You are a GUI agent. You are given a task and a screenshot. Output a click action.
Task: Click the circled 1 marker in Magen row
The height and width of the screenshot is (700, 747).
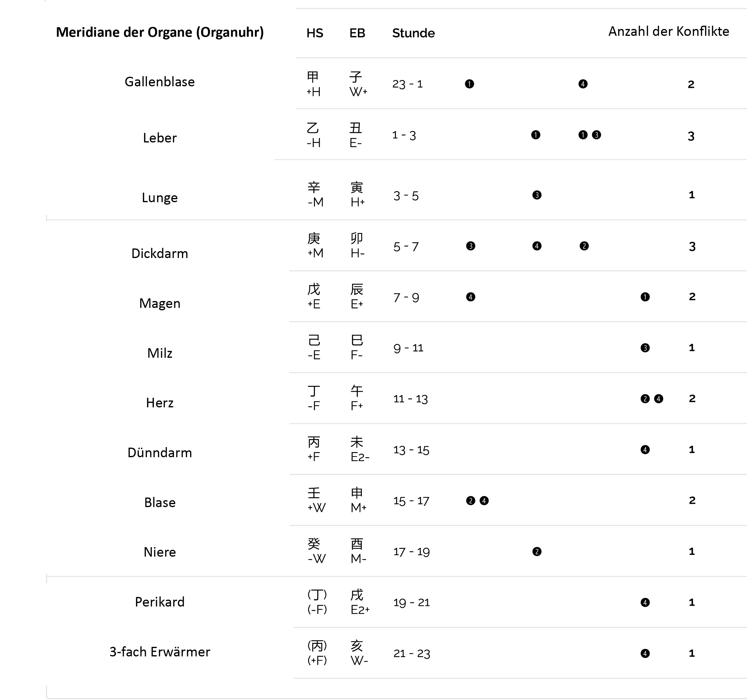click(x=645, y=297)
